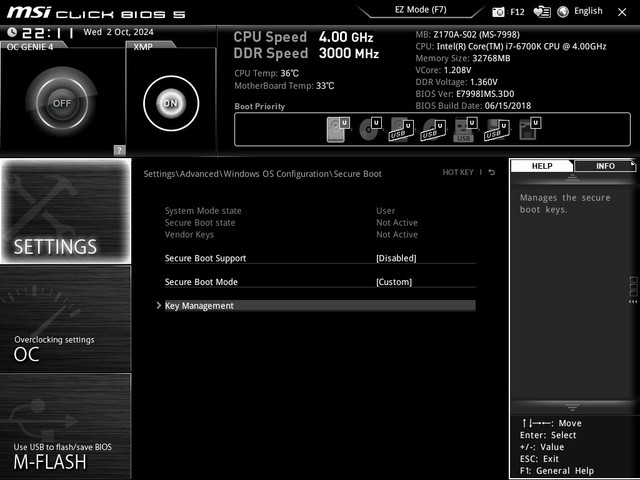Take a screenshot with the camera F12 icon

coord(498,12)
